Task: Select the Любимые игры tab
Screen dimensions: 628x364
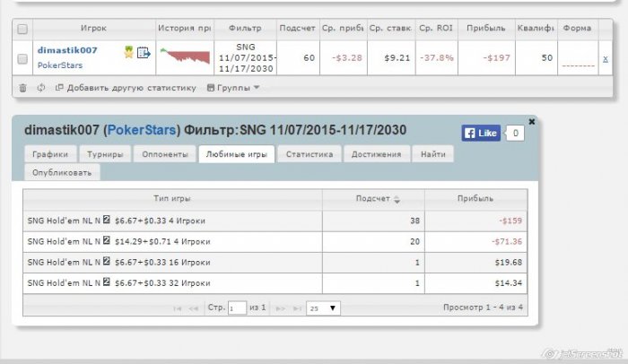Action: [236, 154]
